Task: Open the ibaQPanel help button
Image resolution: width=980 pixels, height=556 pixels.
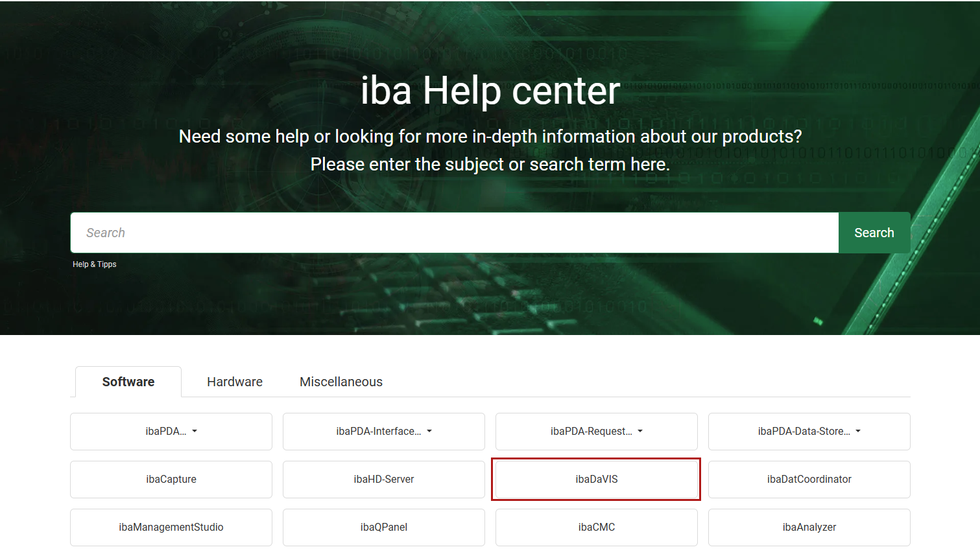Action: 384,527
